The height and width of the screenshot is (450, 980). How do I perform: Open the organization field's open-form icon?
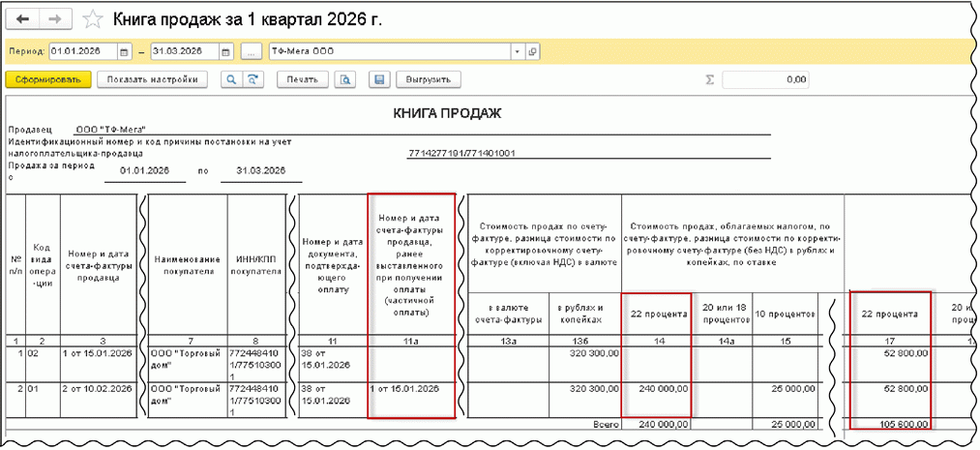532,51
